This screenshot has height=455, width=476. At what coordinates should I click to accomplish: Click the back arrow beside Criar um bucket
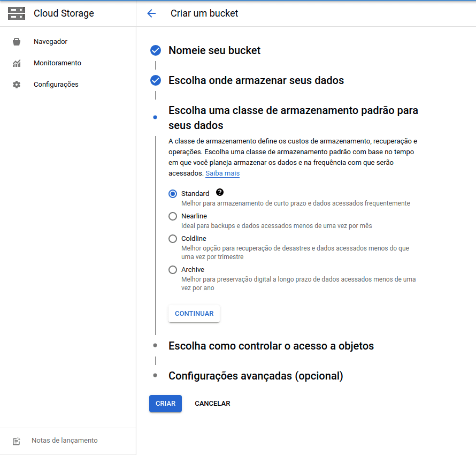click(151, 13)
